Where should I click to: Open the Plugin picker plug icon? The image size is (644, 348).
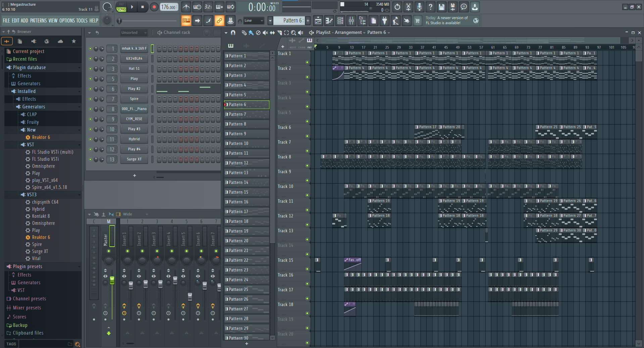pyautogui.click(x=385, y=21)
